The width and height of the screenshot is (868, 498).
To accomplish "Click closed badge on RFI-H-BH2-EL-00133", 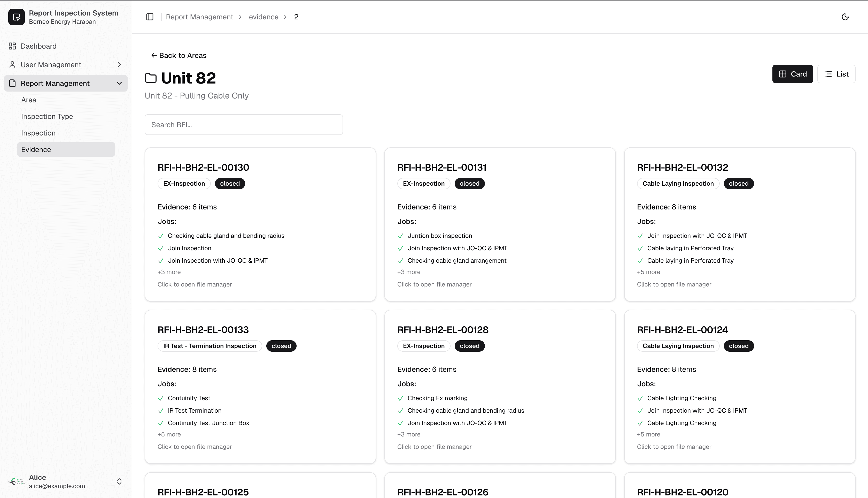I will [281, 346].
